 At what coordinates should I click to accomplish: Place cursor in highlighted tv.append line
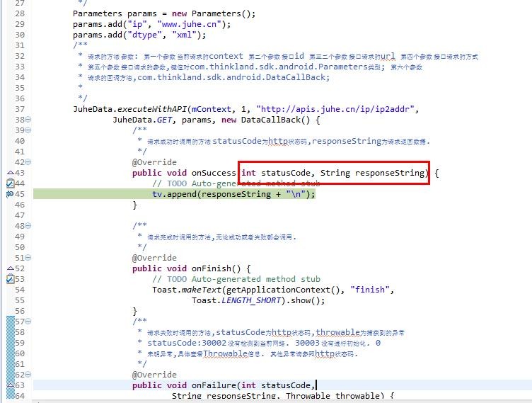[233, 194]
